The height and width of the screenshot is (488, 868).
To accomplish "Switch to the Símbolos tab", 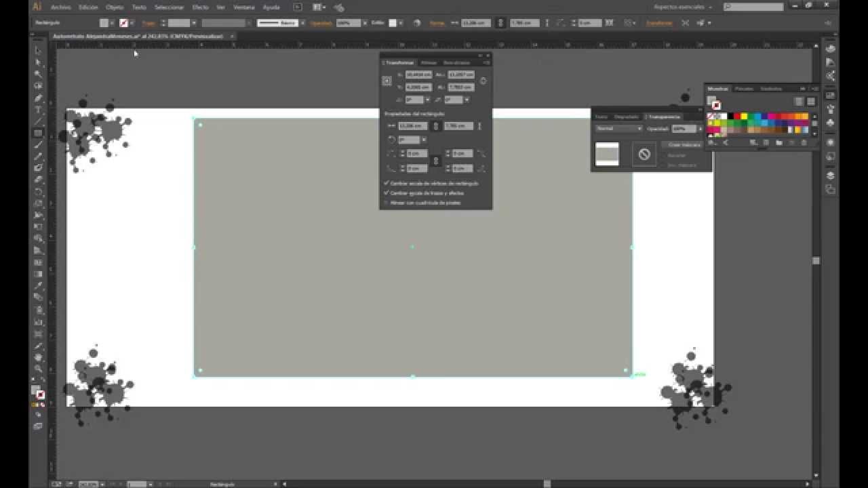I will [771, 88].
